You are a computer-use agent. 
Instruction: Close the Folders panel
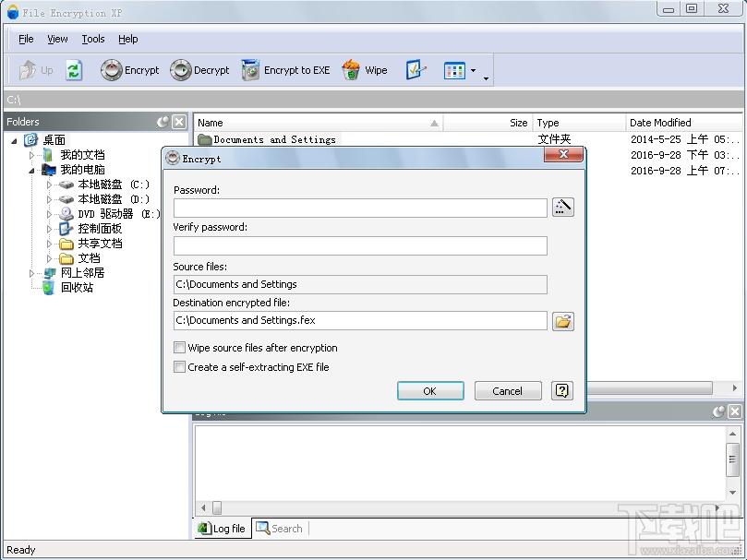click(179, 122)
